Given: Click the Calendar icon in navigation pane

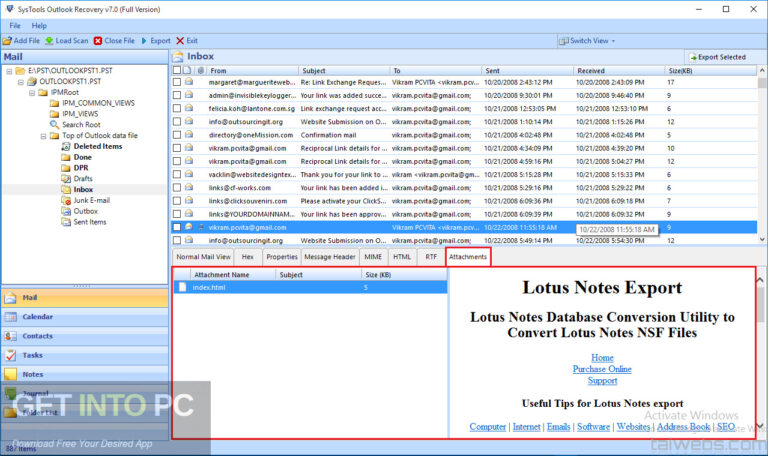Looking at the screenshot, I should tap(10, 317).
